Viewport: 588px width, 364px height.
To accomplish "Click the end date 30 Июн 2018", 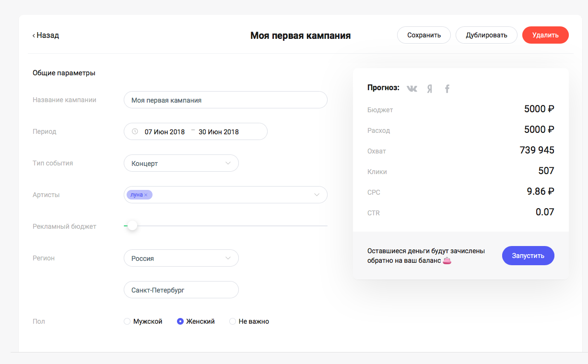I will click(x=219, y=132).
